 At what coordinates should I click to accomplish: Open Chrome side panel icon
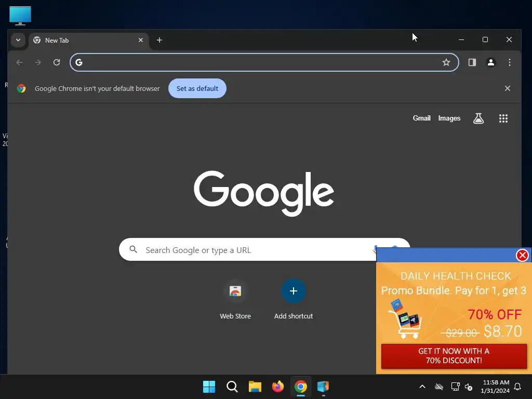point(472,62)
